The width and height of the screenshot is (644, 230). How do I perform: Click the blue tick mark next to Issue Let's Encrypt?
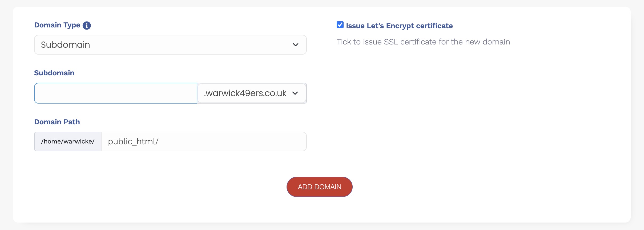pos(340,24)
